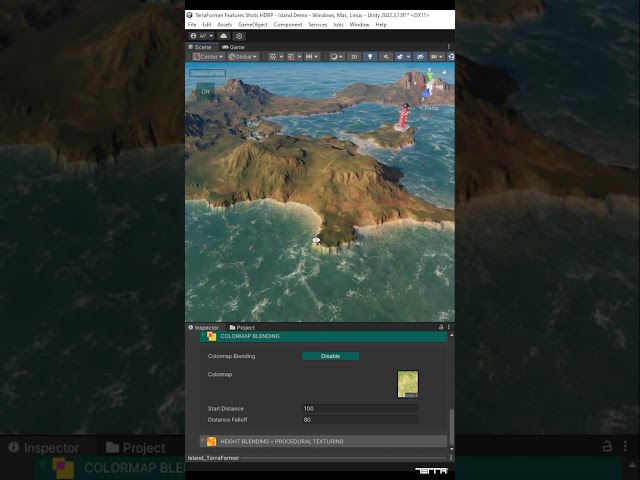Viewport: 640px width, 480px height.
Task: Collapse the COLORMAP BLENDING section
Action: pos(203,336)
